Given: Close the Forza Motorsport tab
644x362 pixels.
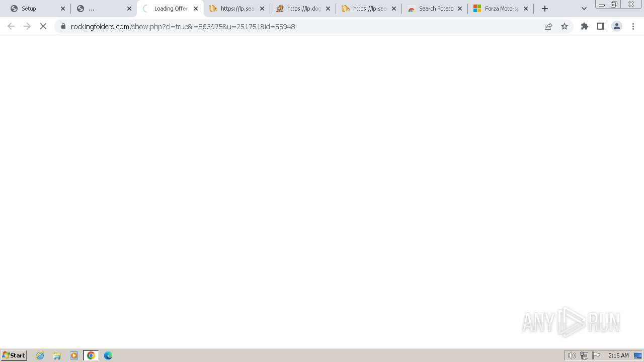Looking at the screenshot, I should pyautogui.click(x=526, y=9).
